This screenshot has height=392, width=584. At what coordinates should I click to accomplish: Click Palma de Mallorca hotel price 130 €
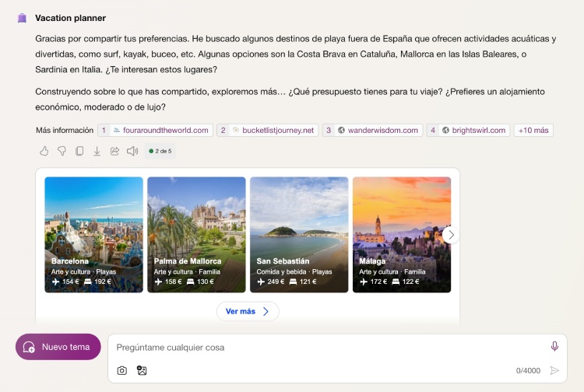tap(200, 282)
